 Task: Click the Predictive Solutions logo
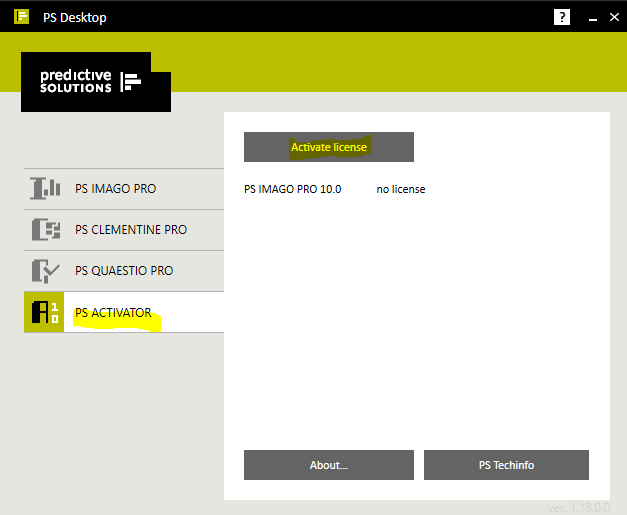coord(96,82)
